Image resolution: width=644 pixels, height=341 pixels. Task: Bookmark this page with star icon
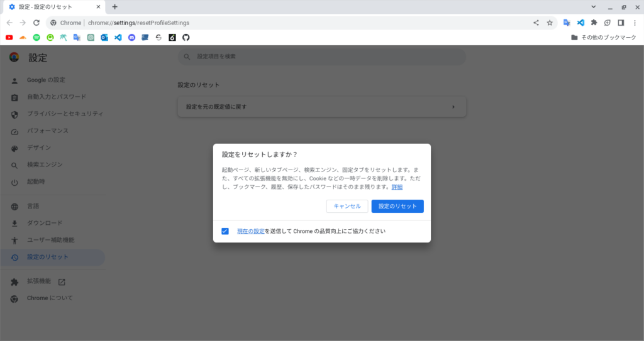tap(550, 23)
